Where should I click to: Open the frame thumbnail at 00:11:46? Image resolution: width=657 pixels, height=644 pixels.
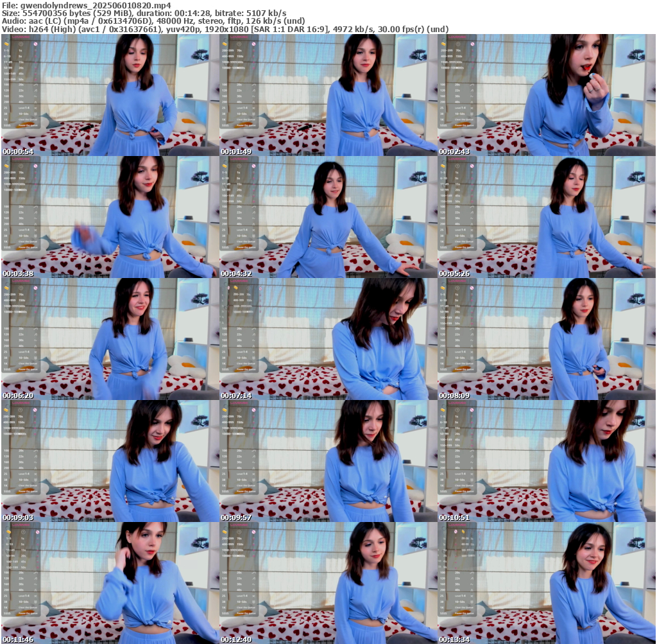pyautogui.click(x=110, y=583)
